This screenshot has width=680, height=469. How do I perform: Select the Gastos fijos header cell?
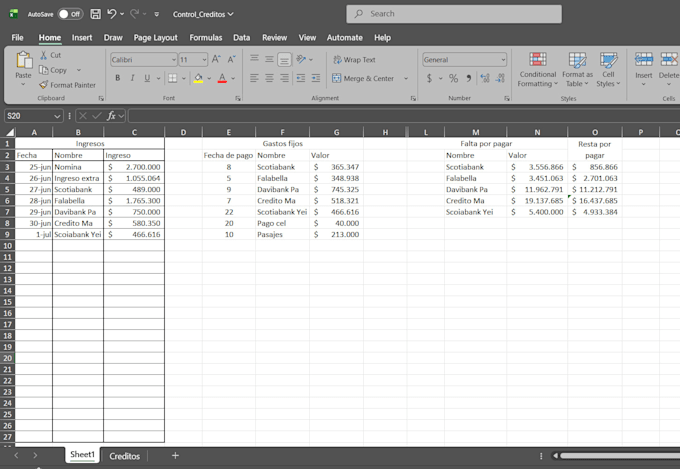coord(283,144)
